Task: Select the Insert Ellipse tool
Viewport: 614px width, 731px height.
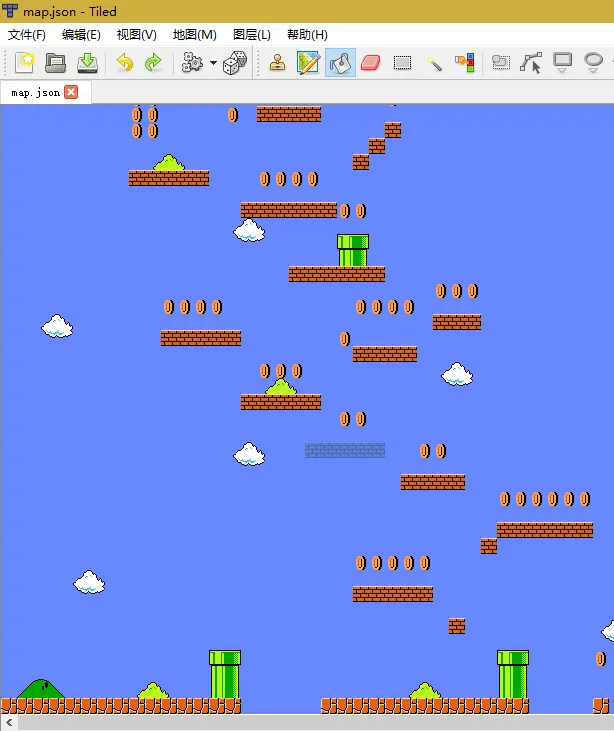Action: pyautogui.click(x=593, y=62)
